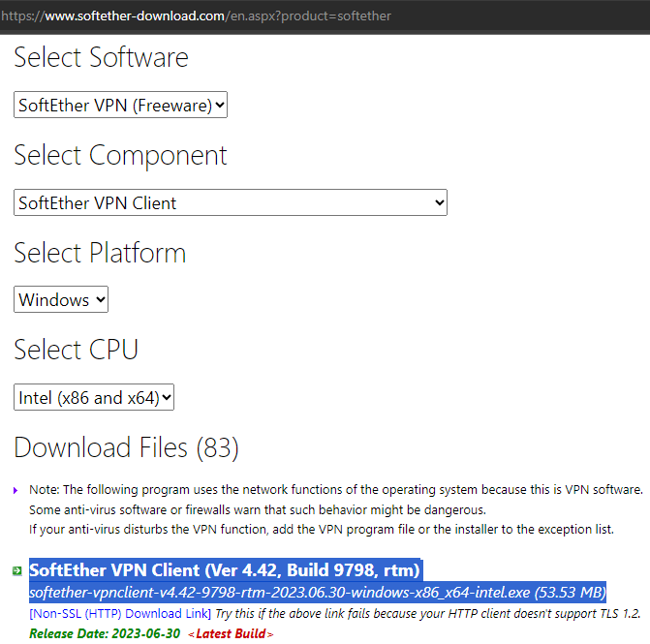Click the italic 'Try this if the above link fails' text
This screenshot has width=650, height=644.
coord(425,614)
